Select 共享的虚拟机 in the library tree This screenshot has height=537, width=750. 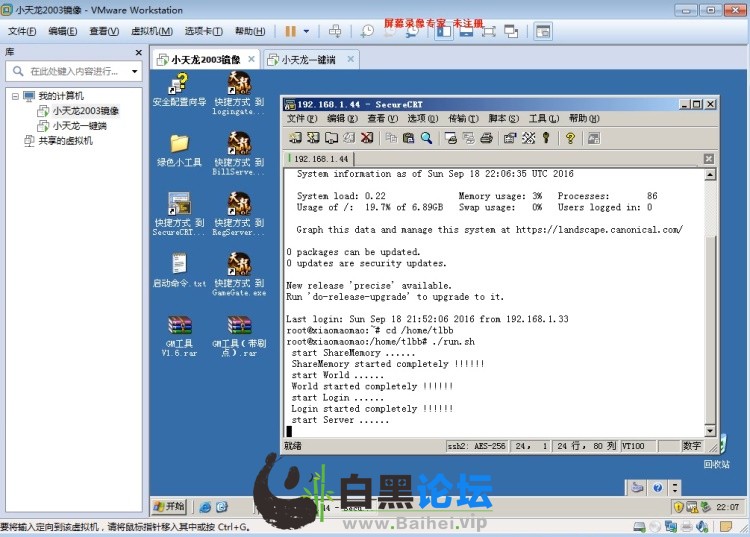point(66,141)
